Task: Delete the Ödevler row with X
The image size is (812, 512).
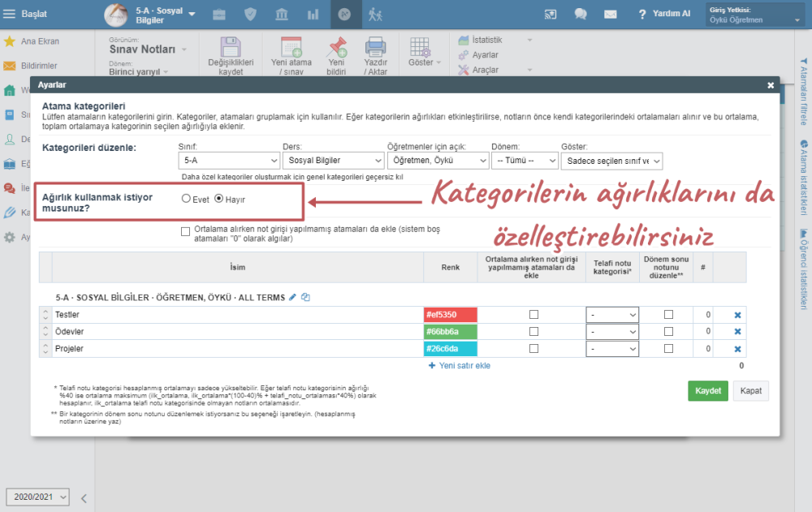Action: 737,332
